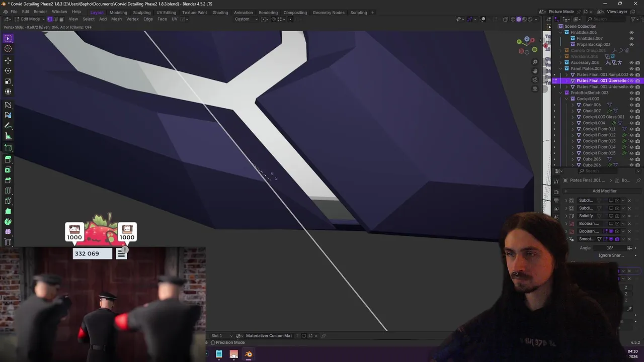Open the Mesh menu in viewport header
This screenshot has width=644, height=362.
click(116, 19)
